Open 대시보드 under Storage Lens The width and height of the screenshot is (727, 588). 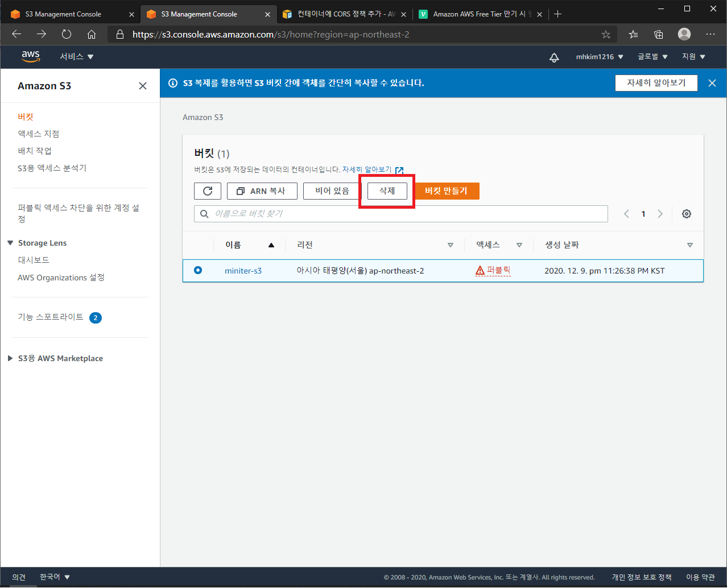coord(34,260)
